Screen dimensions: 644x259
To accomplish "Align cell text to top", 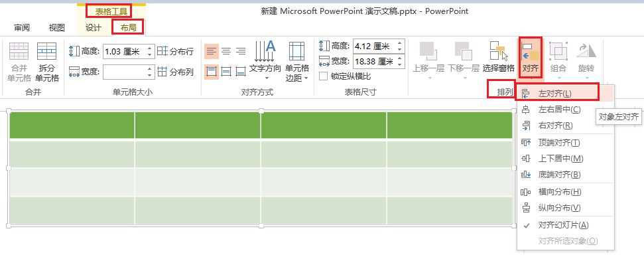I will (x=212, y=72).
